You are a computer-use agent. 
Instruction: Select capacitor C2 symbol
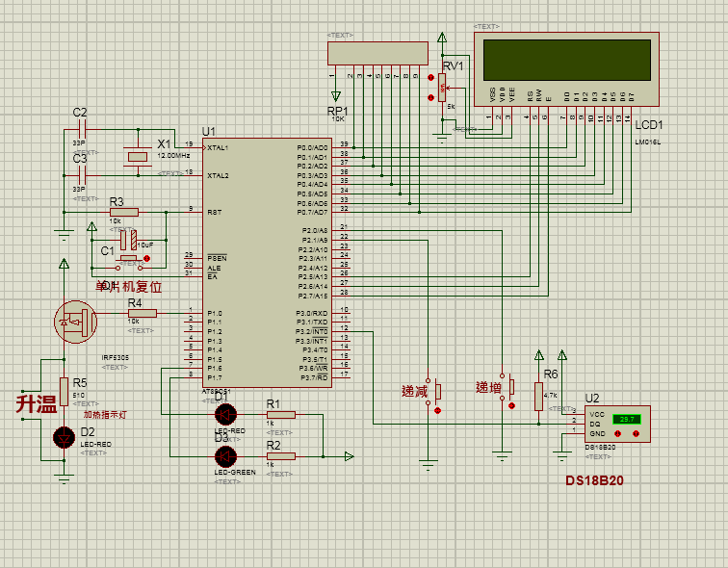pyautogui.click(x=81, y=128)
